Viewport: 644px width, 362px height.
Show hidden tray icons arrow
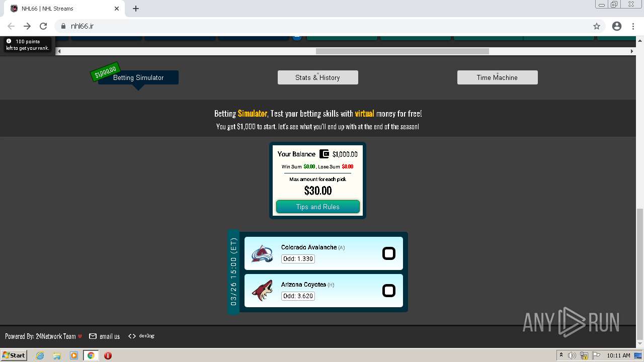561,355
